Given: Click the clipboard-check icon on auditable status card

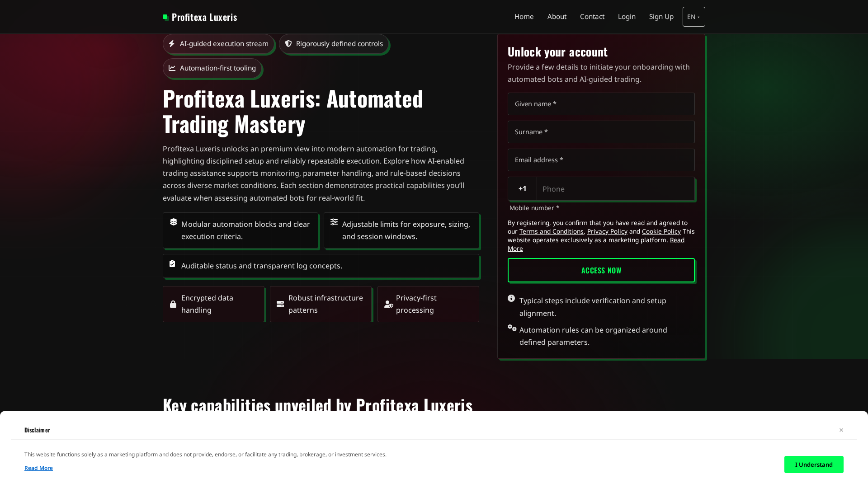Looking at the screenshot, I should tap(172, 263).
